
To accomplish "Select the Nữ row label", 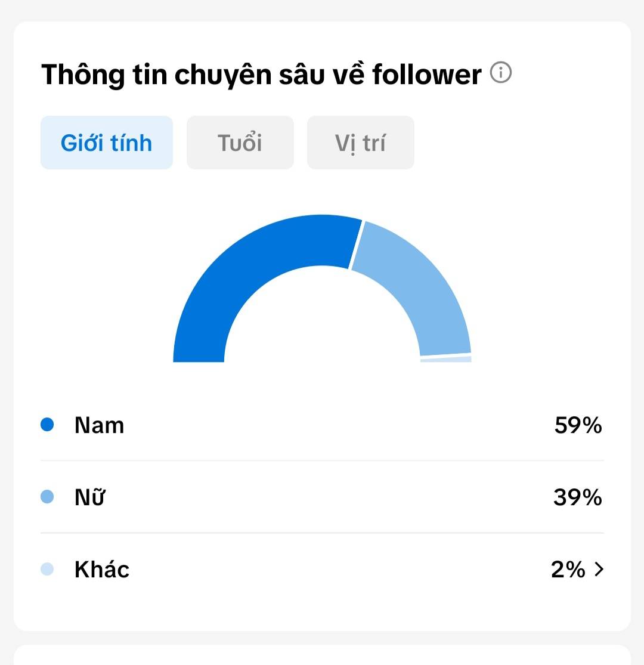I will 90,496.
